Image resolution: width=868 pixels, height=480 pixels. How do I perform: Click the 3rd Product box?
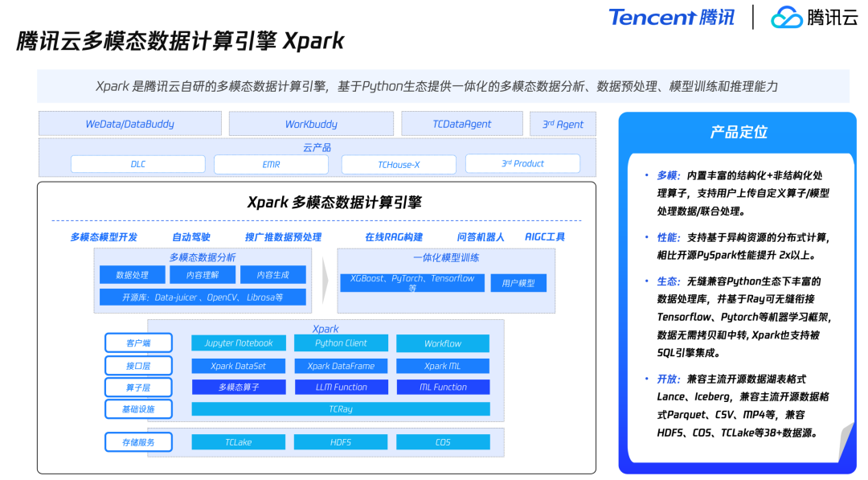(522, 163)
